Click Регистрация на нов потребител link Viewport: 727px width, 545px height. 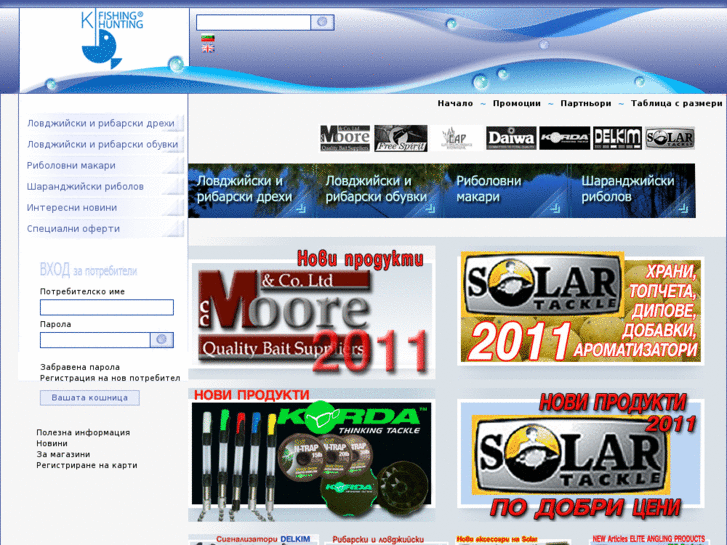coord(110,378)
